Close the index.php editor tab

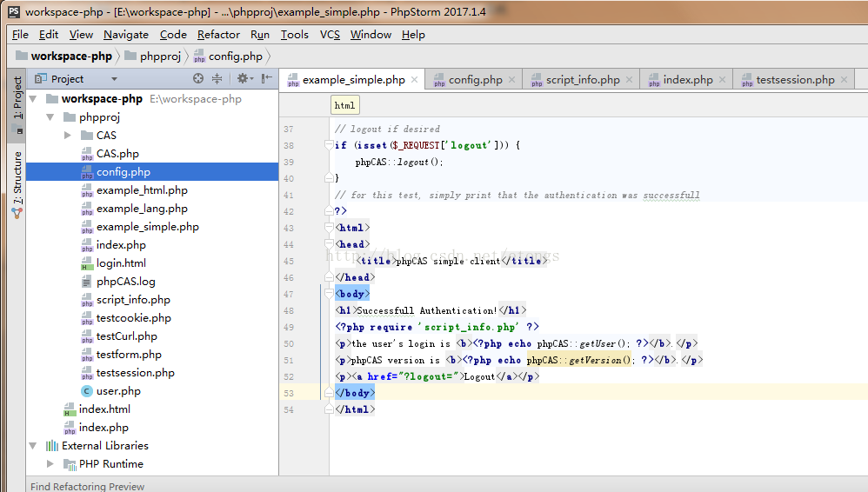click(x=722, y=80)
